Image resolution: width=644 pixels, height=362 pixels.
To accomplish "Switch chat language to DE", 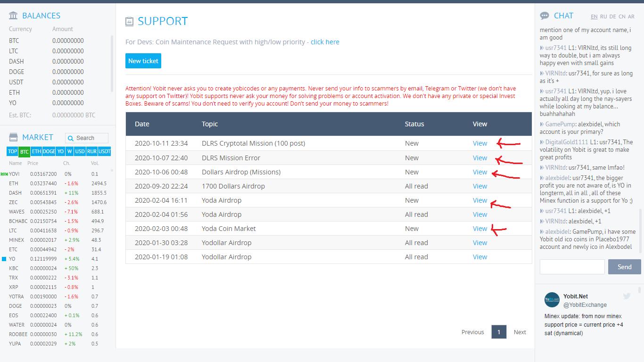I will [x=612, y=16].
